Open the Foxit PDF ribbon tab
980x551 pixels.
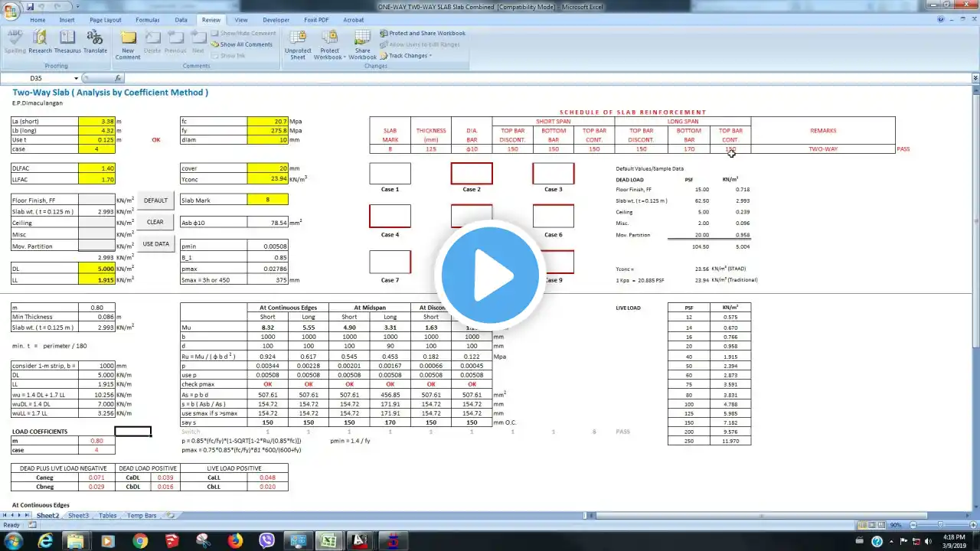(x=316, y=20)
